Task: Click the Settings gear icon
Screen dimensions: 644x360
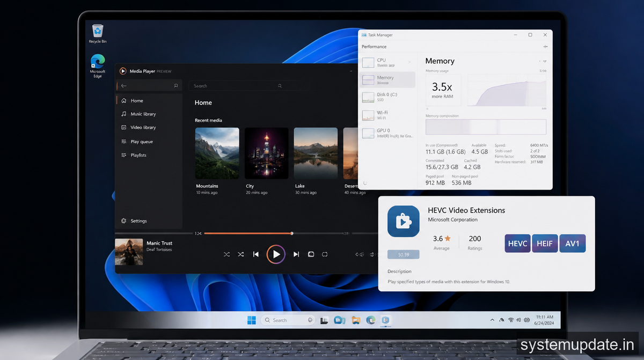Action: click(x=124, y=221)
